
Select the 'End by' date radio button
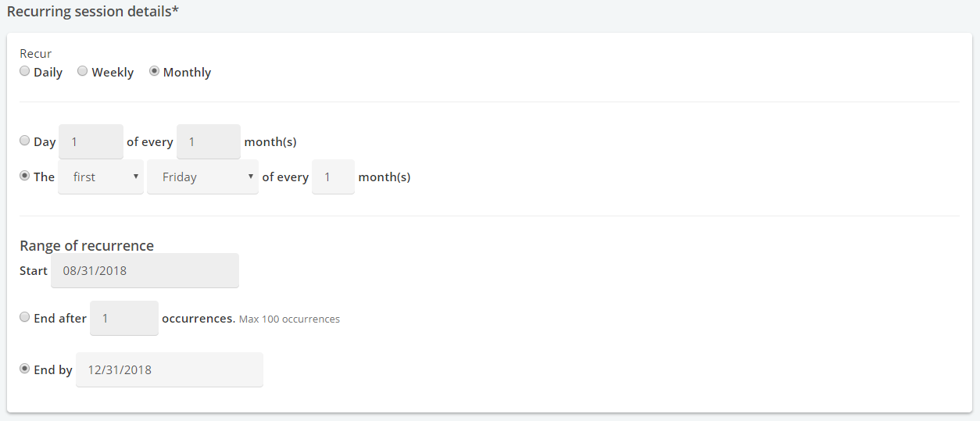click(25, 369)
